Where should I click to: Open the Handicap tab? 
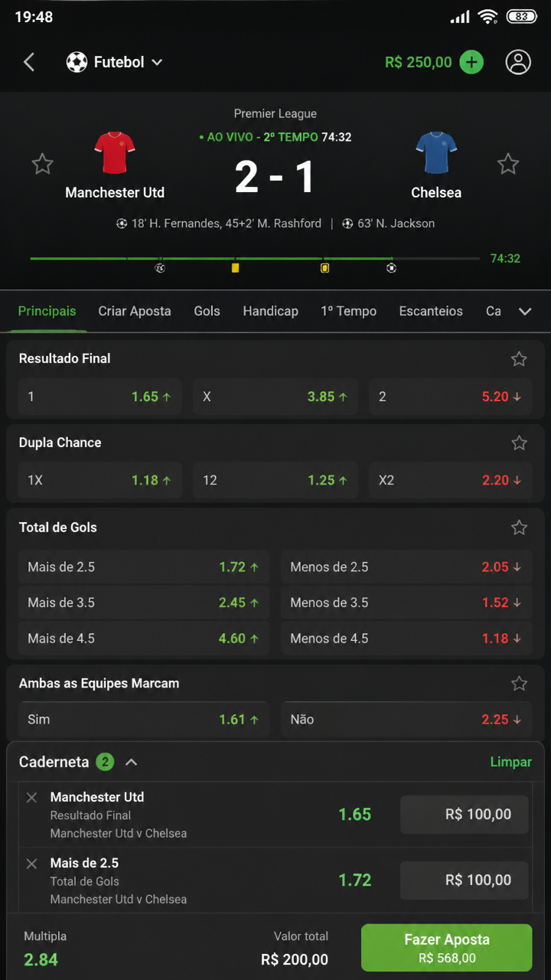pyautogui.click(x=270, y=312)
